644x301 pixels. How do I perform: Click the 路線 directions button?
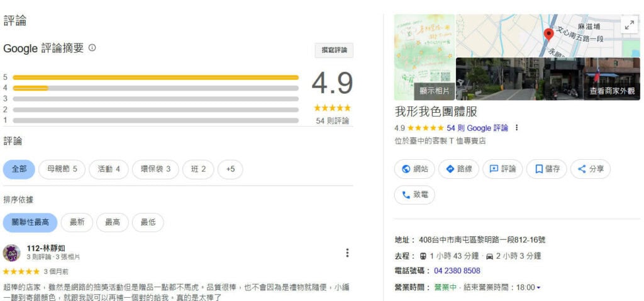point(458,169)
